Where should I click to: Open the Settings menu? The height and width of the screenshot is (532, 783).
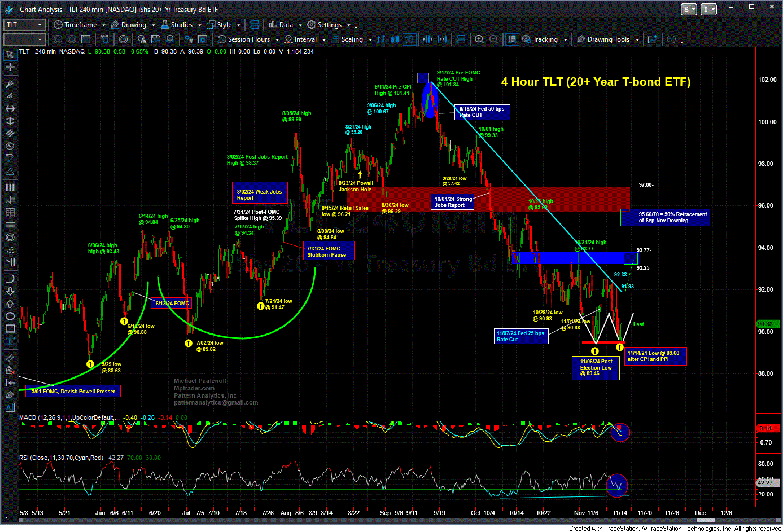[329, 25]
